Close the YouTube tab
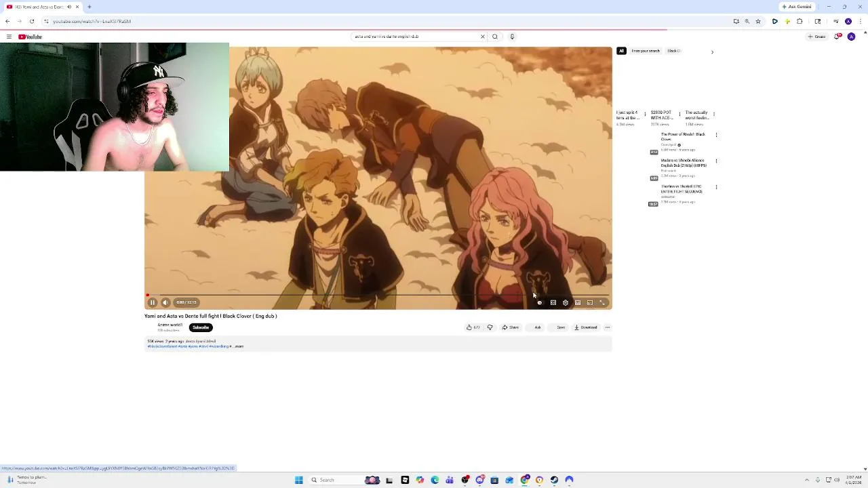 click(77, 7)
